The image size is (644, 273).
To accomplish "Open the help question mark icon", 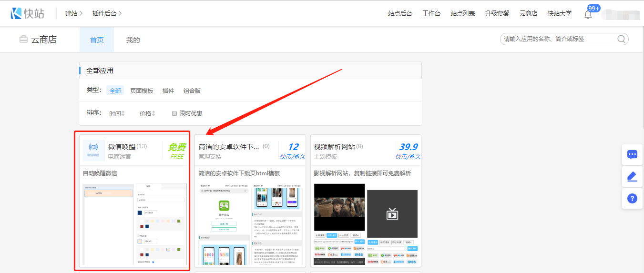I will [632, 199].
